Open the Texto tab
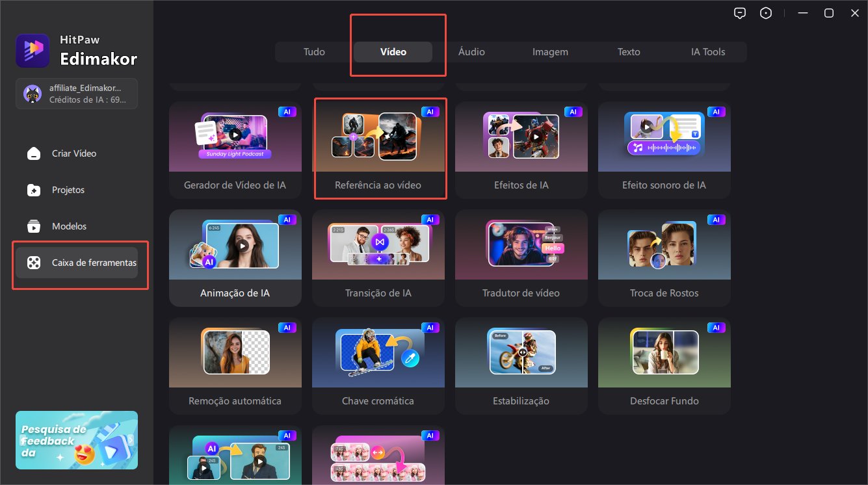 click(x=629, y=52)
